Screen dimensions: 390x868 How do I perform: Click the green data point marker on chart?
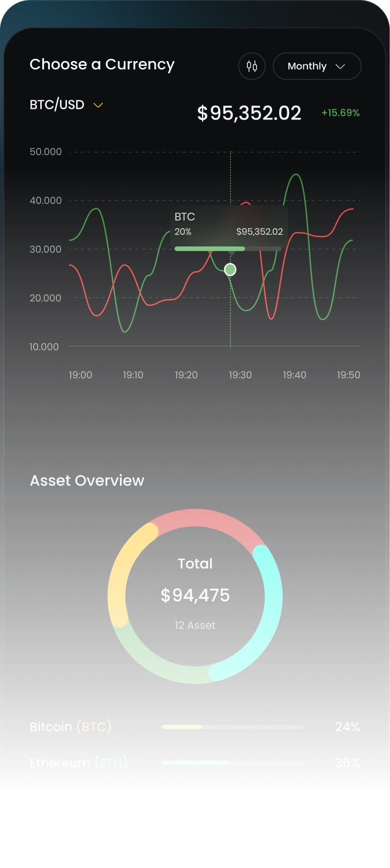coord(230,270)
